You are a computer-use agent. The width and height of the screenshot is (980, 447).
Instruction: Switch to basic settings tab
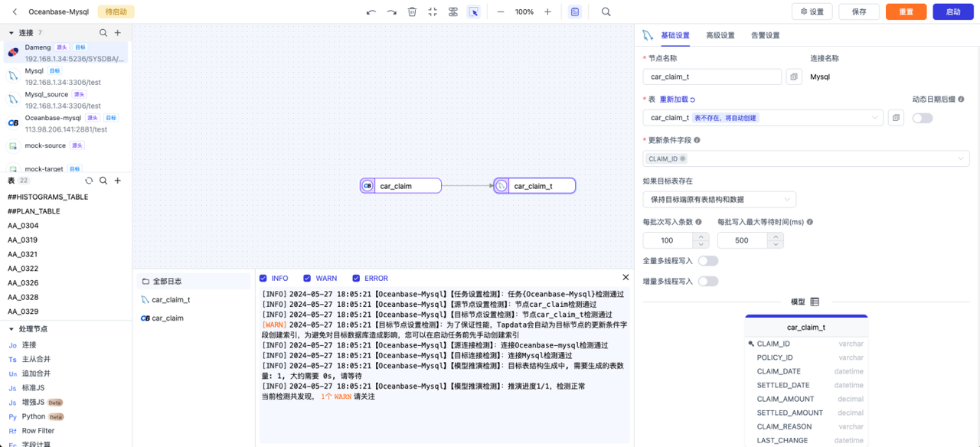tap(675, 35)
